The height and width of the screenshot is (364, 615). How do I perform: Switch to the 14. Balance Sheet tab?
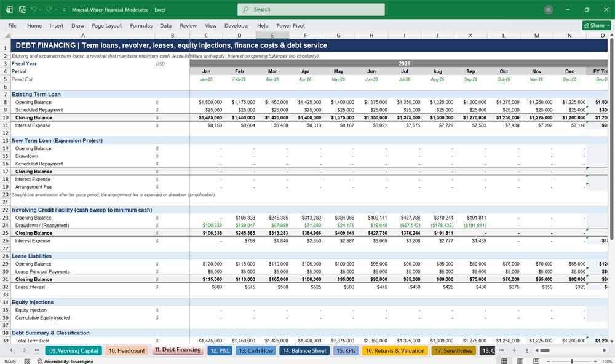[304, 350]
